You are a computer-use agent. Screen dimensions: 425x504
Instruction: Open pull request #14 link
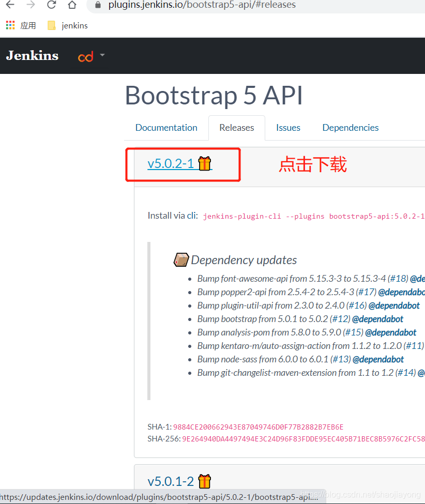[x=405, y=373]
